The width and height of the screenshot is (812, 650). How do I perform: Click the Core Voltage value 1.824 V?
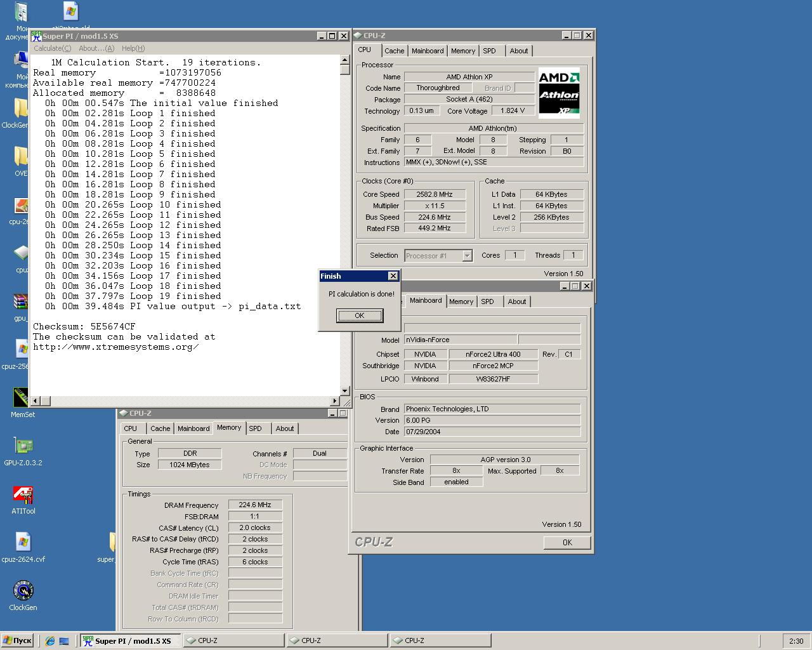[x=513, y=110]
